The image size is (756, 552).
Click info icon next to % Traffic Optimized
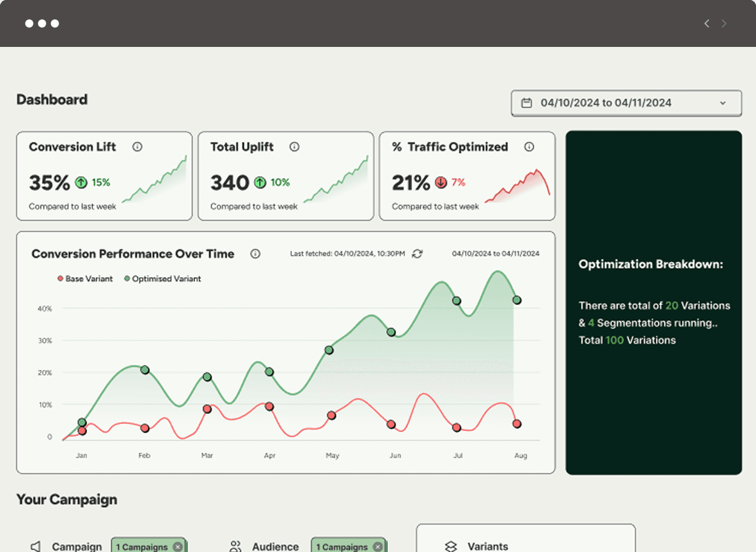click(529, 147)
